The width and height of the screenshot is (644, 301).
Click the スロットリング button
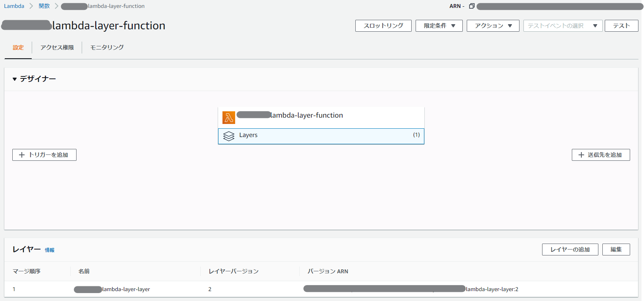[x=383, y=26]
